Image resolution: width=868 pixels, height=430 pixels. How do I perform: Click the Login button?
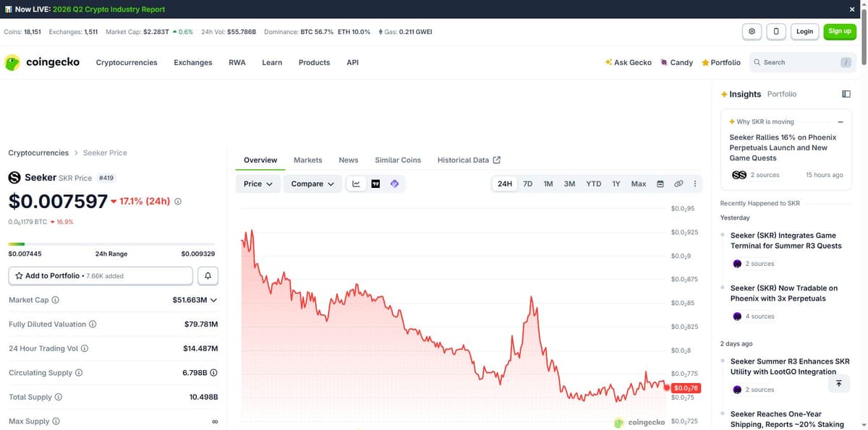pos(804,31)
